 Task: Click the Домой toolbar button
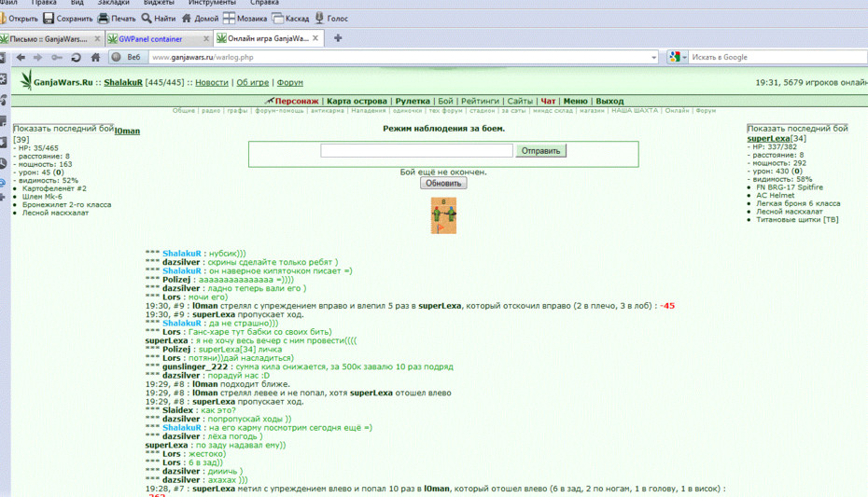[x=200, y=19]
